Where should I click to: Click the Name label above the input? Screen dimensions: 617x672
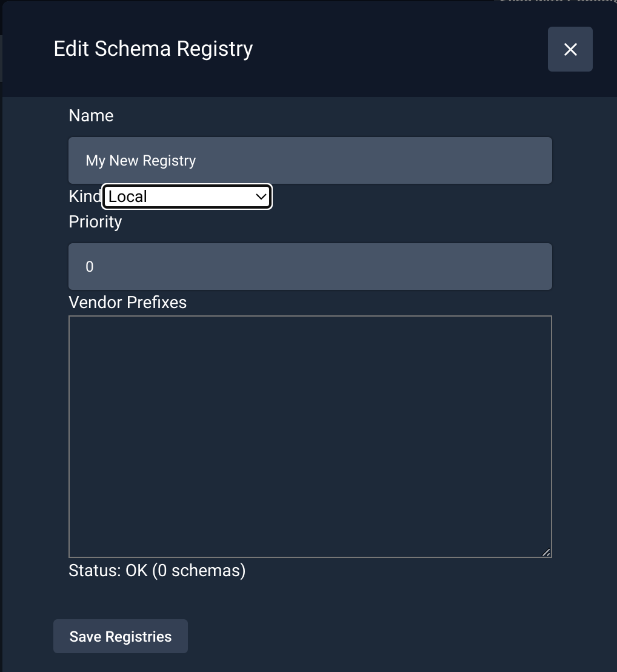91,115
